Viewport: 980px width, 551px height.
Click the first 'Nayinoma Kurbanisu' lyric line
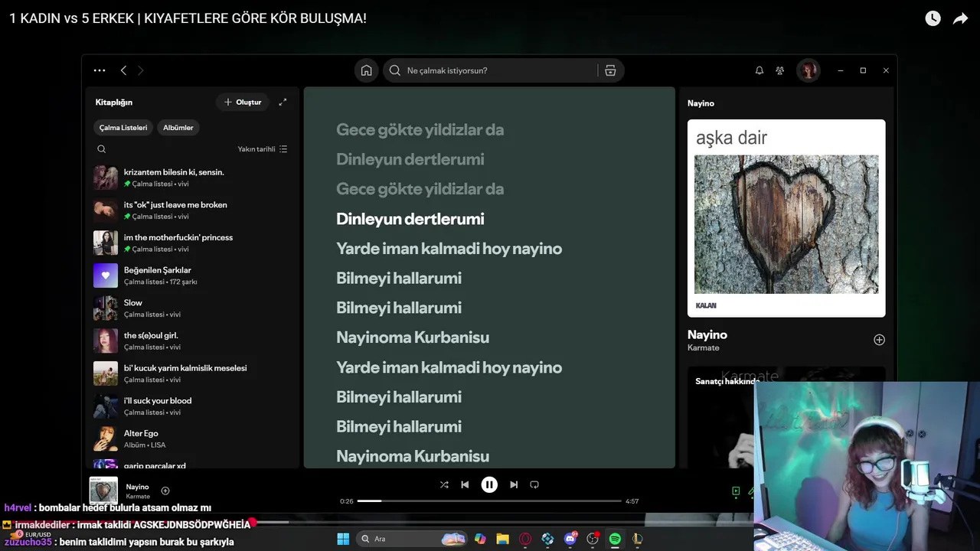(413, 337)
